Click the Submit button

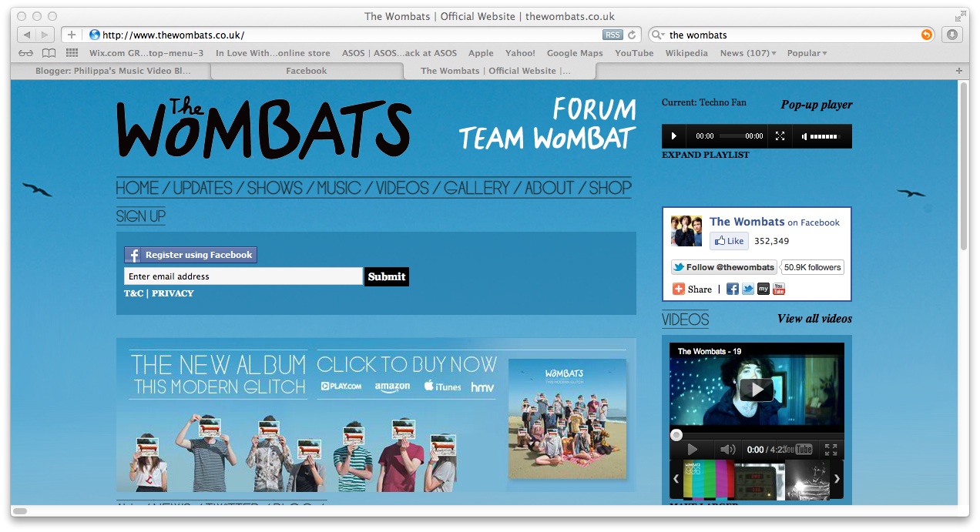coord(387,276)
